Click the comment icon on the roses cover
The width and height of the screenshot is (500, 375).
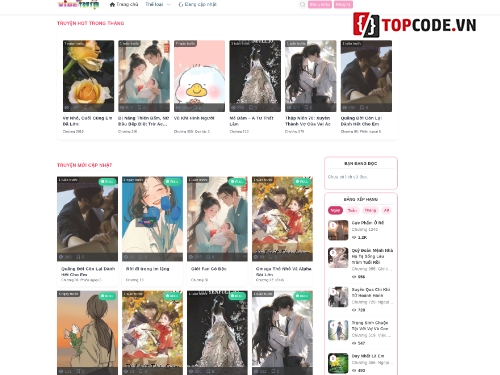(x=86, y=108)
